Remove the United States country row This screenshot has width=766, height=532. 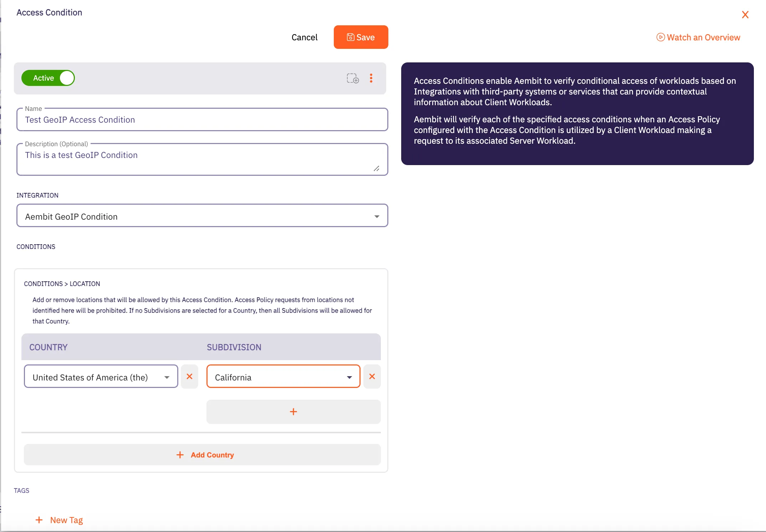pos(189,377)
